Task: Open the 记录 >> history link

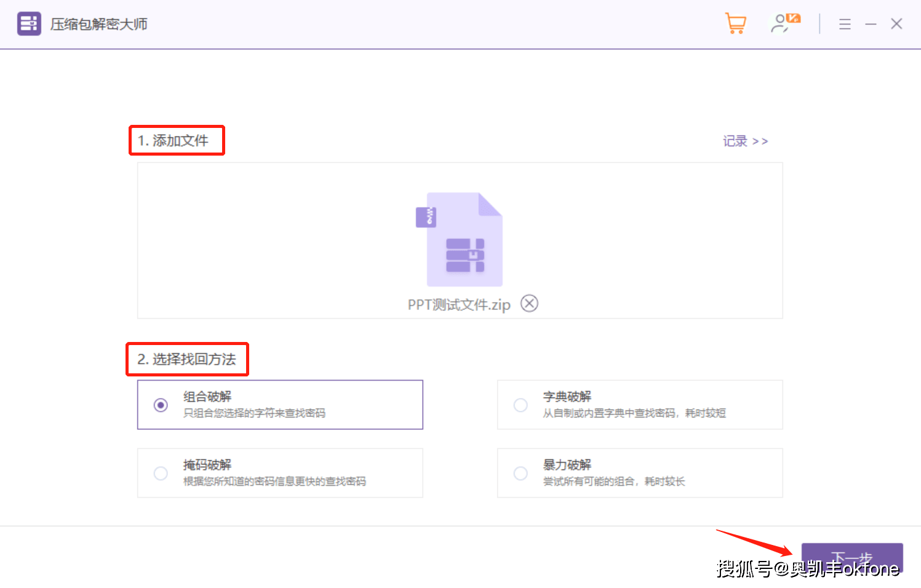Action: click(x=745, y=141)
